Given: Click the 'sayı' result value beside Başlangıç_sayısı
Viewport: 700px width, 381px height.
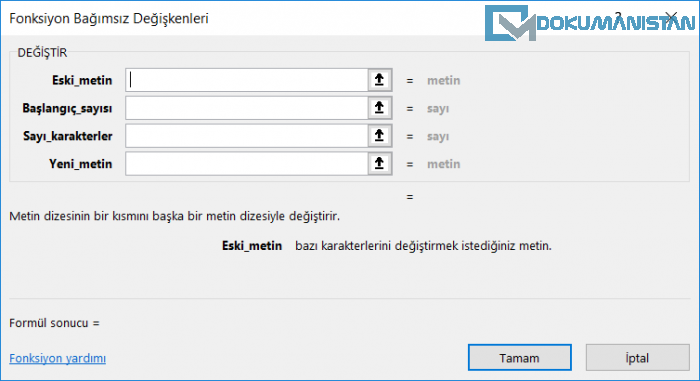Looking at the screenshot, I should (x=438, y=109).
